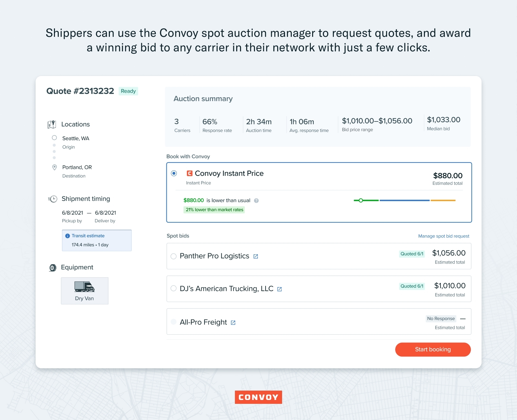Click the Equipment tire icon

pyautogui.click(x=52, y=267)
